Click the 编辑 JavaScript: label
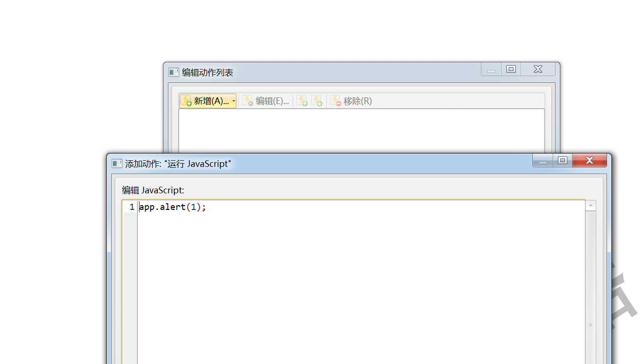Image resolution: width=643 pixels, height=364 pixels. click(153, 190)
